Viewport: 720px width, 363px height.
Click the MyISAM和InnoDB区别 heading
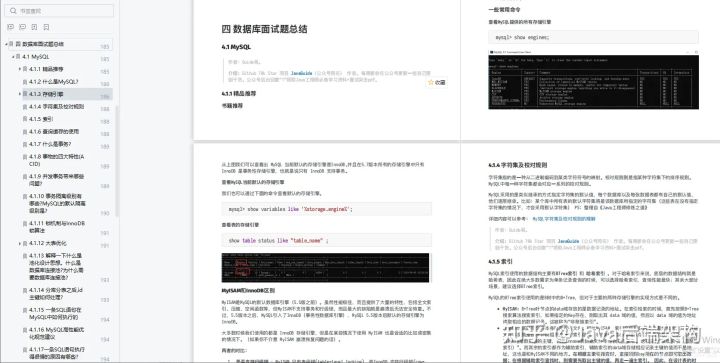pyautogui.click(x=248, y=290)
